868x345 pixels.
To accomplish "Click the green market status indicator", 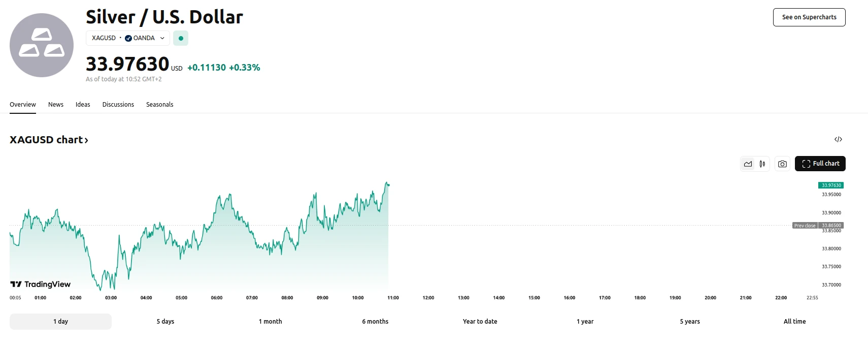I will coord(181,38).
